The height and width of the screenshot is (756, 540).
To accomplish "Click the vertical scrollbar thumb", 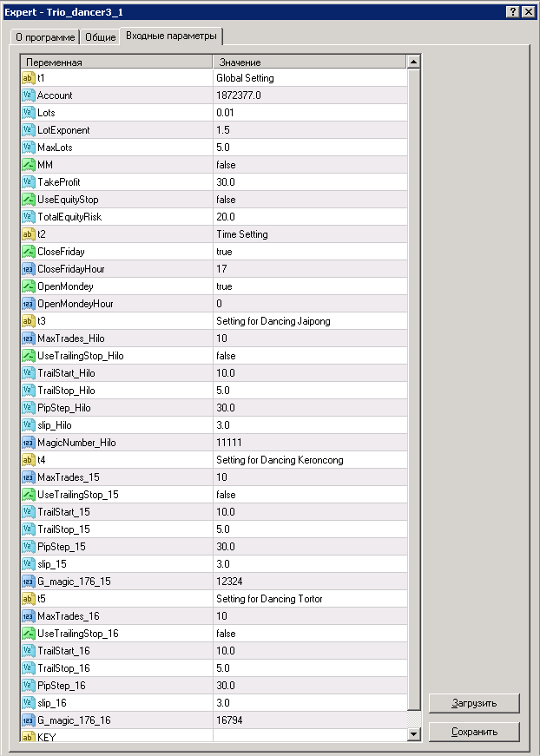I will coord(413,390).
